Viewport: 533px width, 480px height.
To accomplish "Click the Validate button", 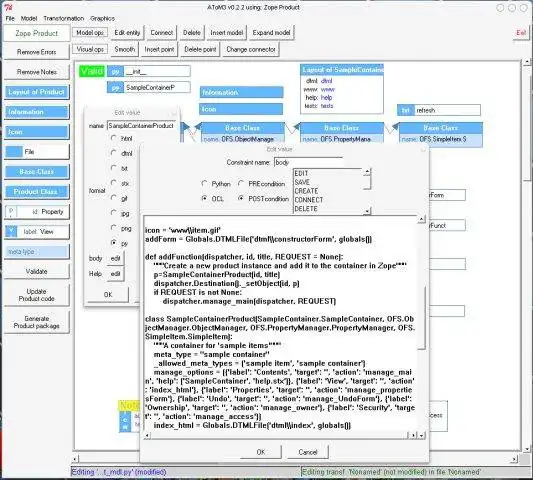I will 36,271.
